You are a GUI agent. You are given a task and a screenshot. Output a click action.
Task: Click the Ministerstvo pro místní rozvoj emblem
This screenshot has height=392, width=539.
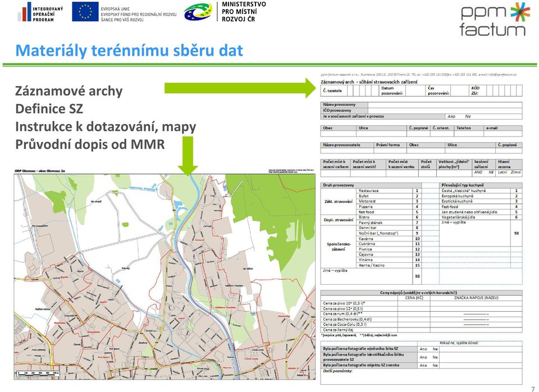coord(198,12)
